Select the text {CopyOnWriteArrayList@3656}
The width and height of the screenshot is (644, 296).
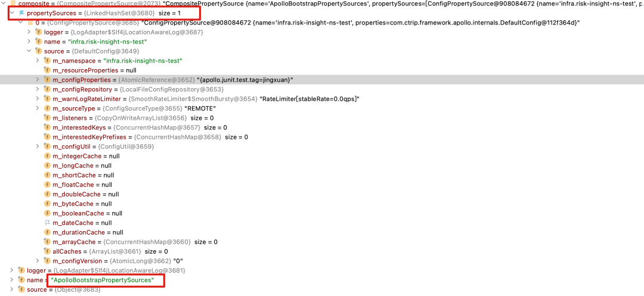click(141, 118)
